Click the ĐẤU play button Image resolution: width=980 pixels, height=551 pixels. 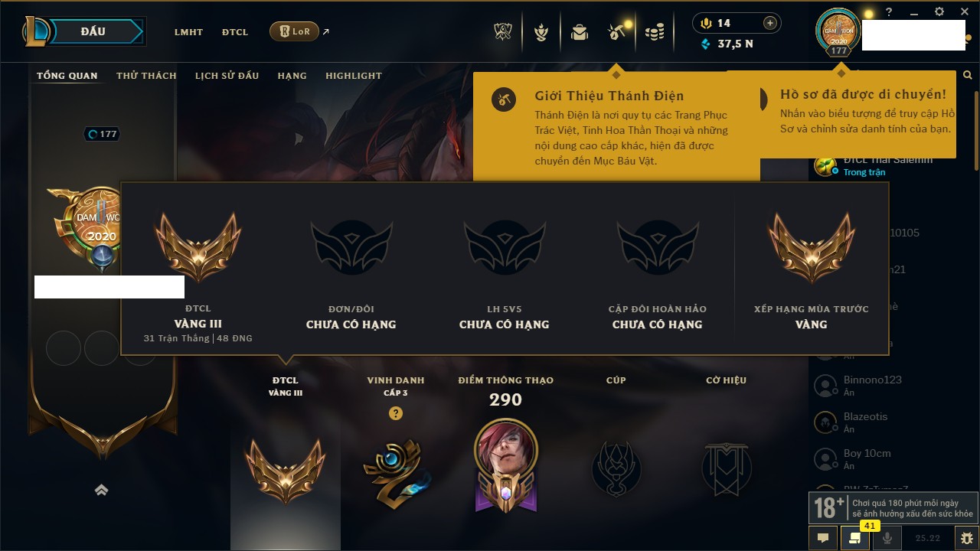coord(93,31)
